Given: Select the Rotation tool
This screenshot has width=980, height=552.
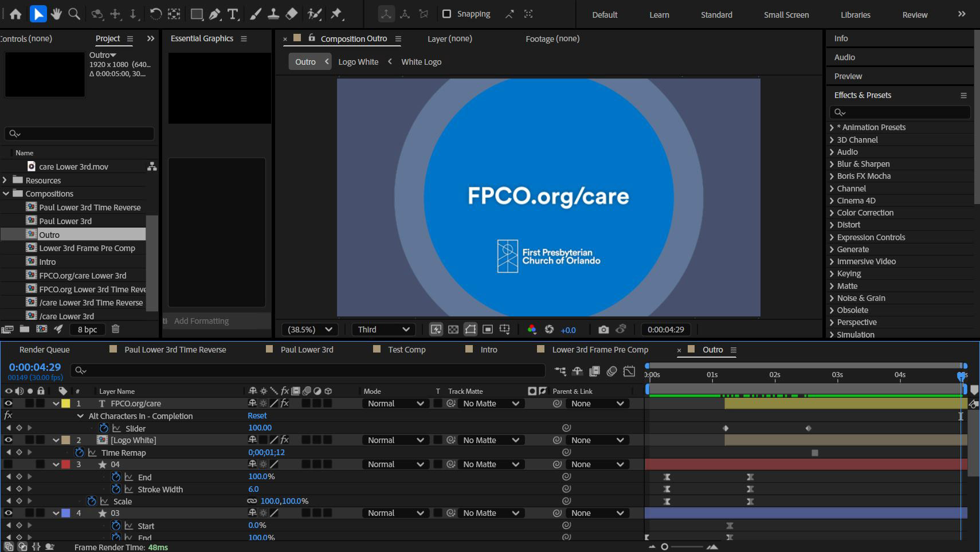Looking at the screenshot, I should click(155, 14).
